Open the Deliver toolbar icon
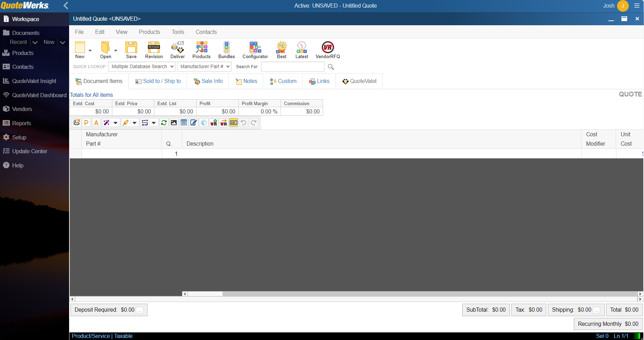The height and width of the screenshot is (340, 644). point(178,50)
